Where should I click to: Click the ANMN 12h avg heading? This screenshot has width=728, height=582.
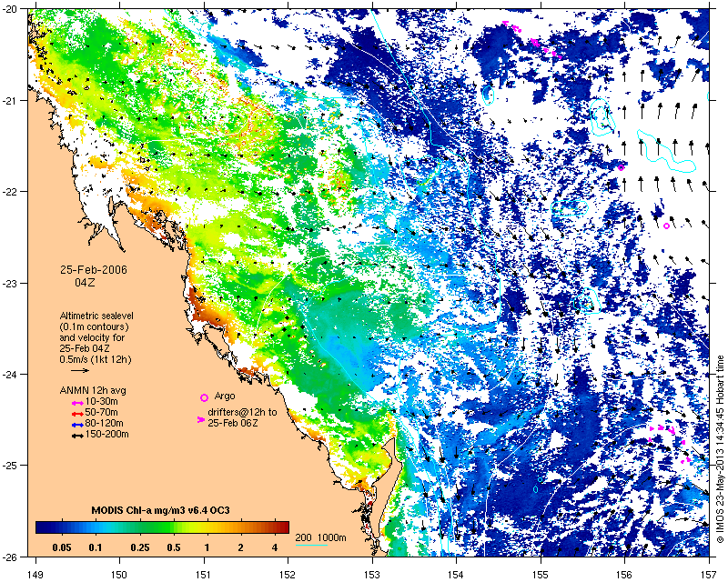pyautogui.click(x=93, y=390)
